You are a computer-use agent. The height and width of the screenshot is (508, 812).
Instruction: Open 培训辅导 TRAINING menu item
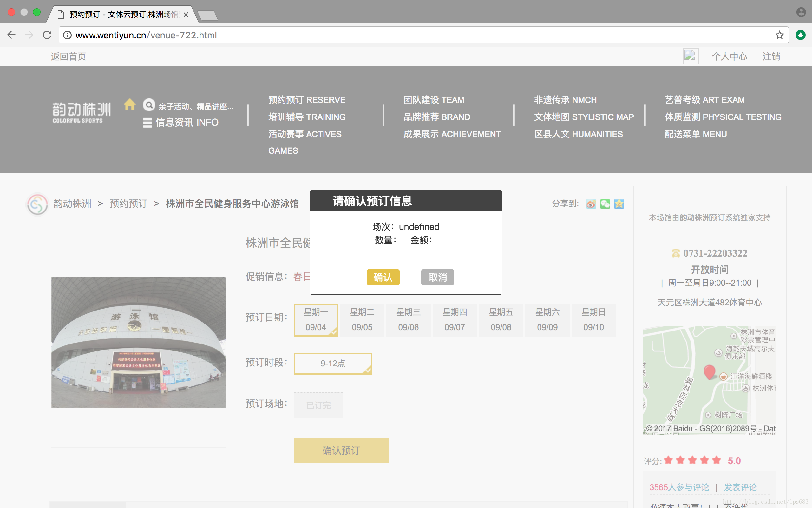[307, 117]
